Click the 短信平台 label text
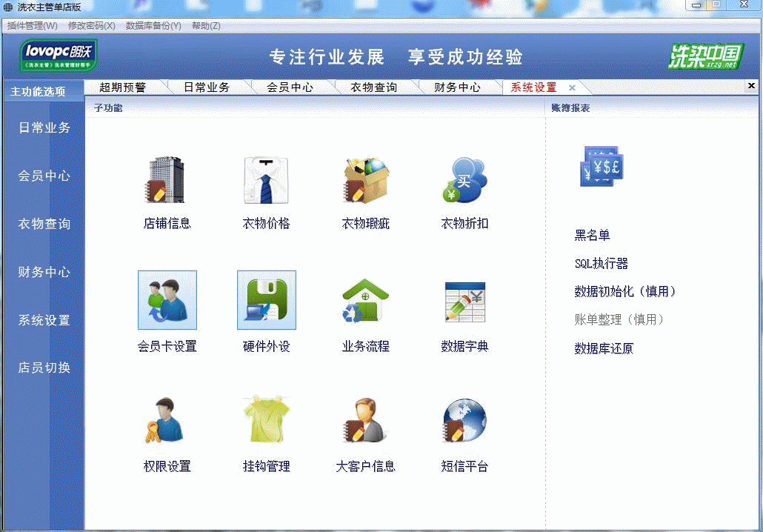Viewport: 763px width, 532px height. click(x=464, y=466)
